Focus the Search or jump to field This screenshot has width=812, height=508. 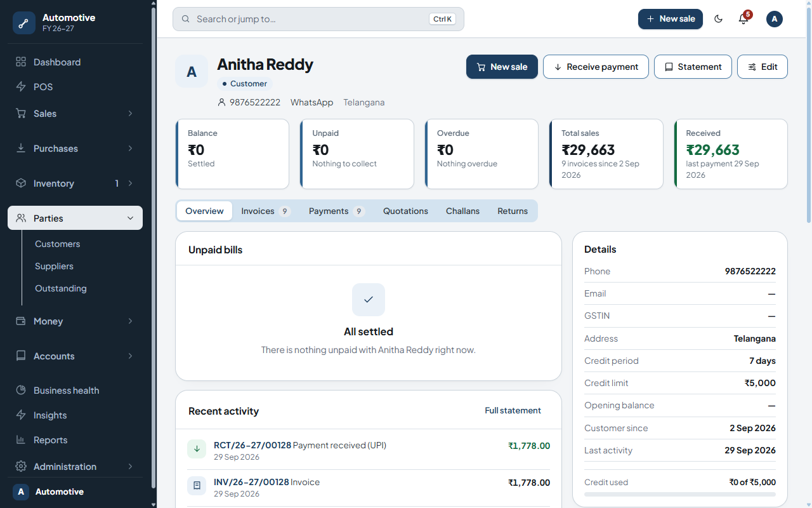(318, 19)
